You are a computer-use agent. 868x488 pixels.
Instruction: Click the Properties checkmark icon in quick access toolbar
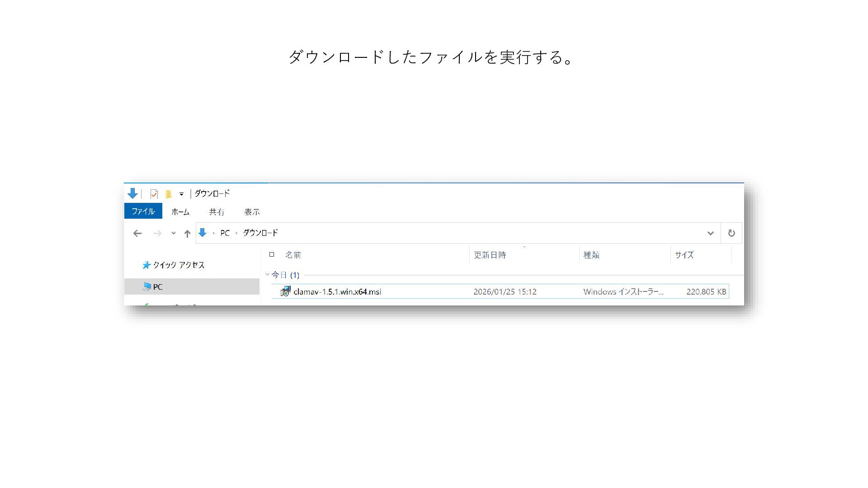[x=154, y=194]
